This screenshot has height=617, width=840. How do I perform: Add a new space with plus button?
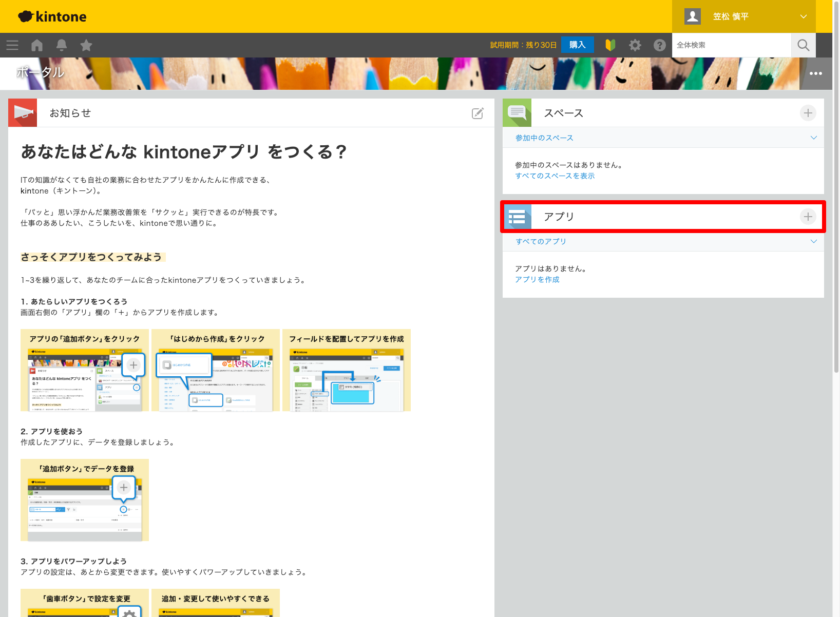pos(808,113)
